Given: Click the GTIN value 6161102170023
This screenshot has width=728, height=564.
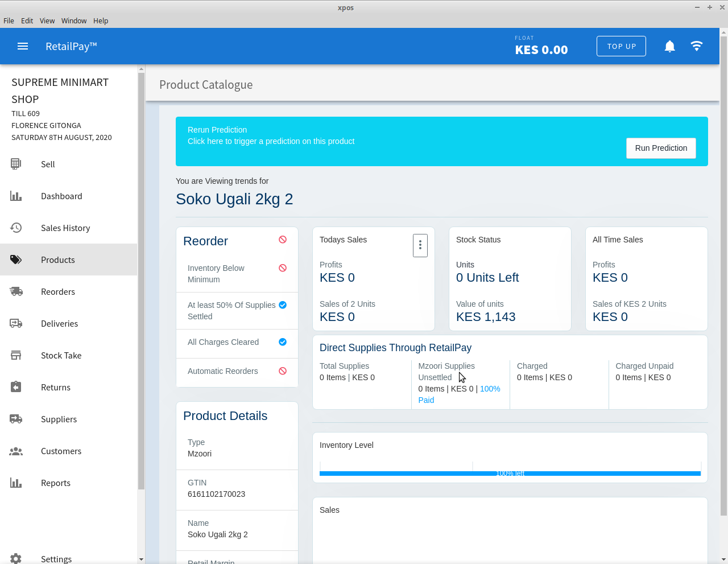Looking at the screenshot, I should coord(216,494).
